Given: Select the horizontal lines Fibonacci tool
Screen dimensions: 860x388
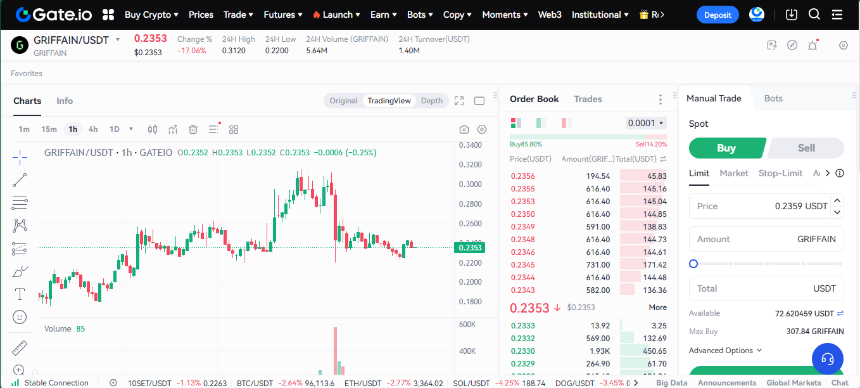Looking at the screenshot, I should [20, 203].
